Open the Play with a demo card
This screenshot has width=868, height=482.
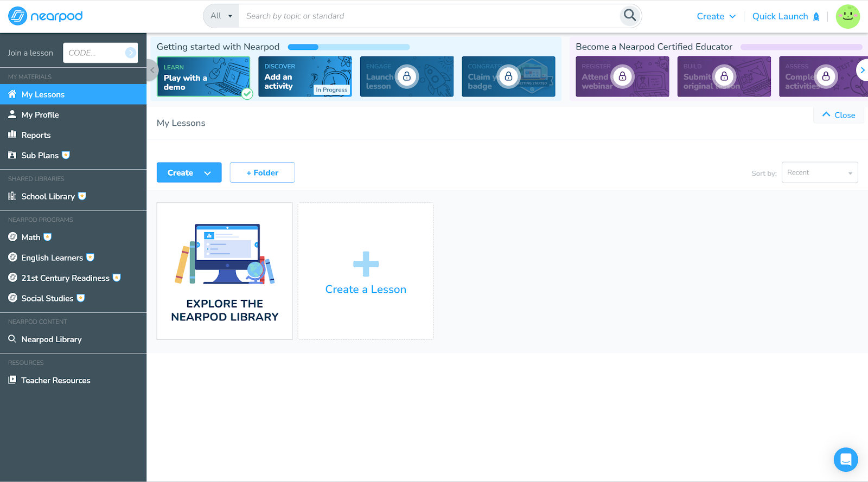coord(203,76)
